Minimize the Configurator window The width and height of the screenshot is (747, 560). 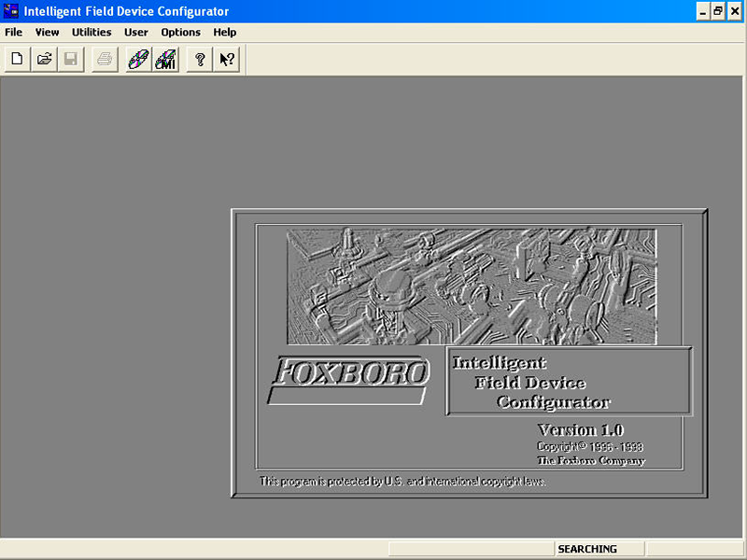pyautogui.click(x=703, y=11)
